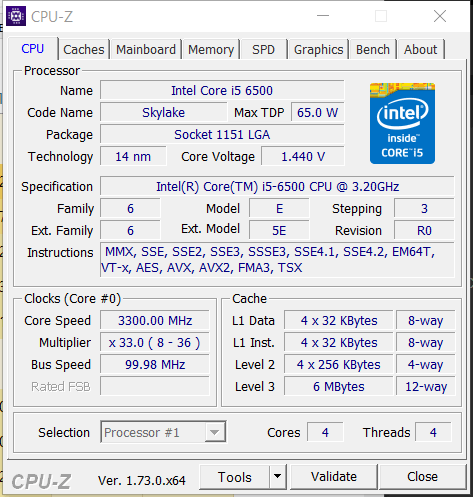
Task: Click the Cores count field 4
Action: point(325,432)
